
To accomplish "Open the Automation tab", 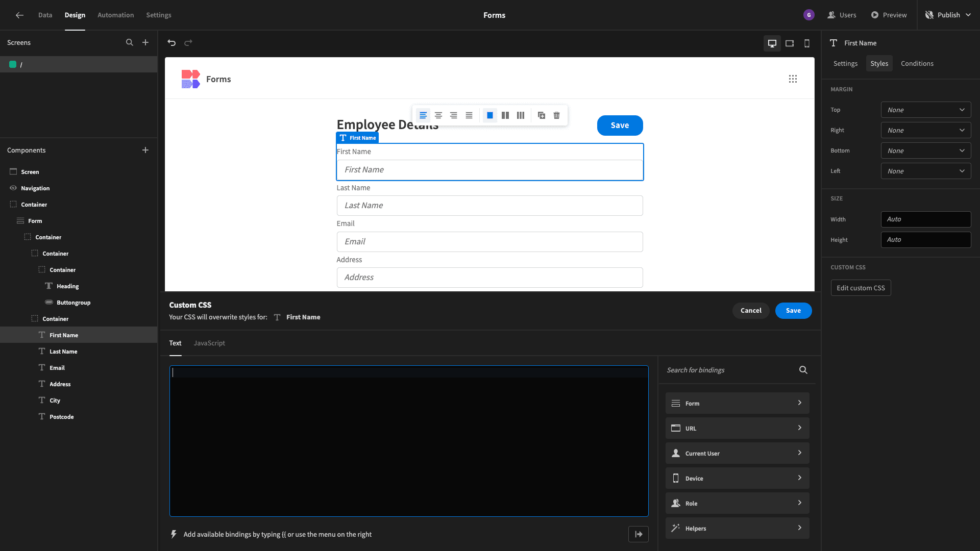I will [116, 15].
